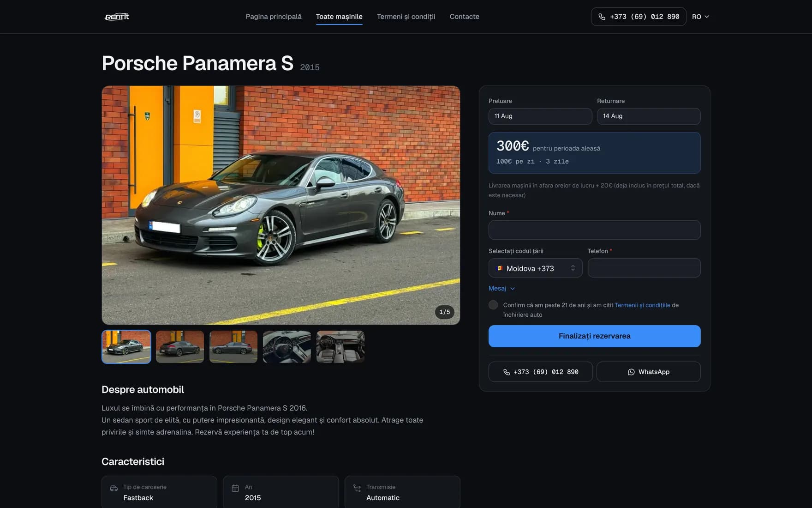Confirm the age and terms checkbox
Screen dimensions: 812x508
(x=493, y=305)
